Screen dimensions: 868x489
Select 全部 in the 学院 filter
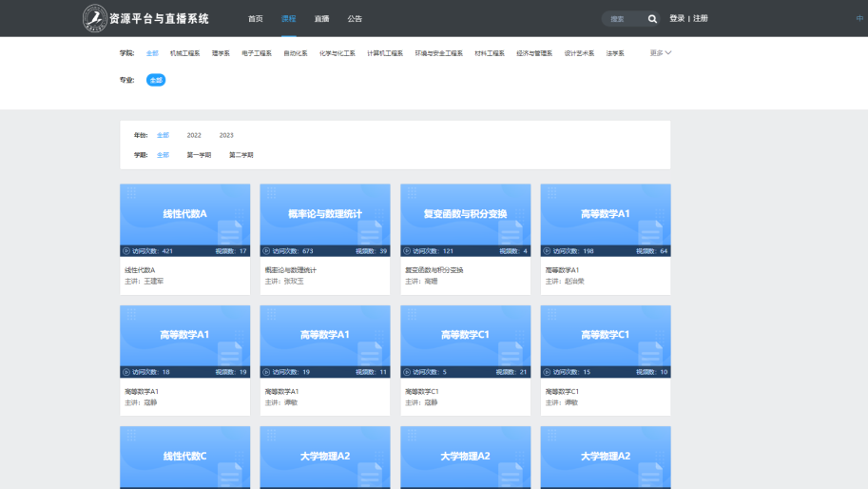pyautogui.click(x=152, y=53)
